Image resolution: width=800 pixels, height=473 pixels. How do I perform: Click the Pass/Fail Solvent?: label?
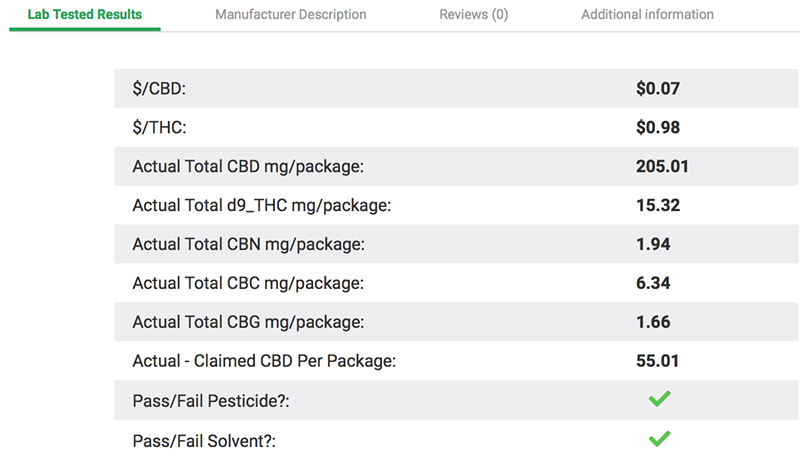(x=204, y=441)
